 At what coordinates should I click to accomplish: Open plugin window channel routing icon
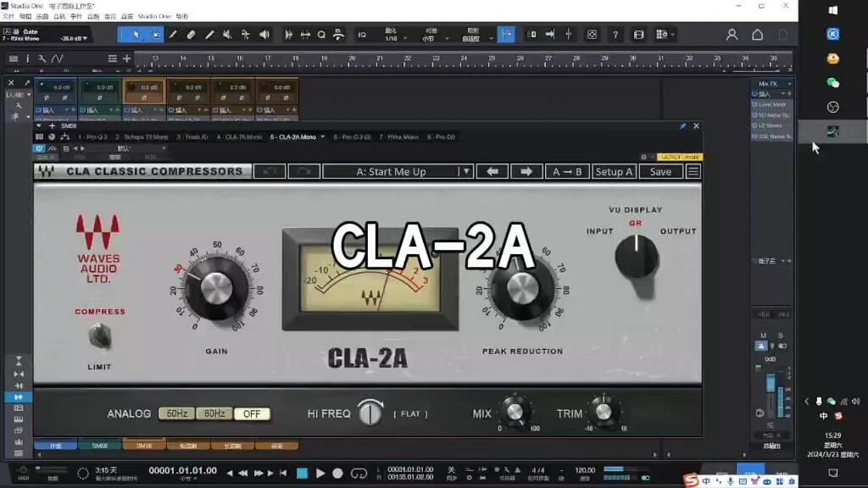(64, 136)
